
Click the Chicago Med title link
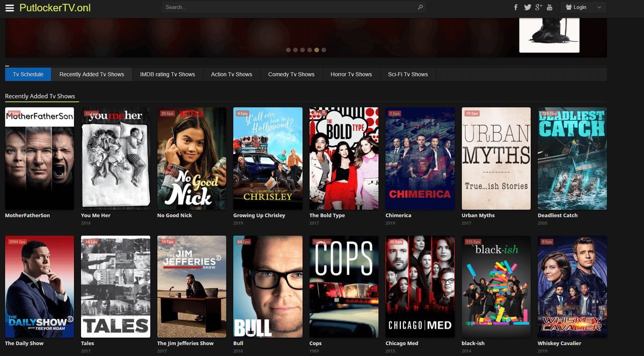coord(402,344)
